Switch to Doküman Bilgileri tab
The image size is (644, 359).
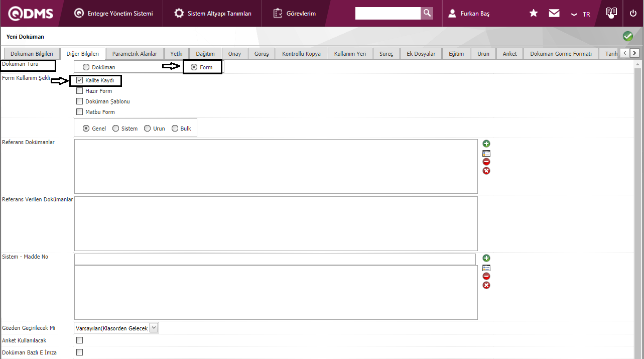click(x=32, y=54)
